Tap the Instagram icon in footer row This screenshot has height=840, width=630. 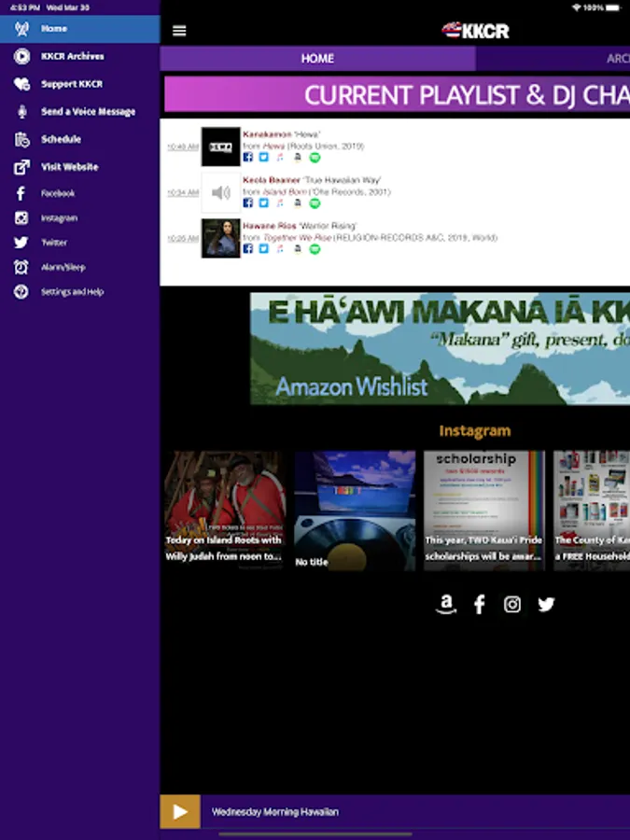(x=512, y=605)
